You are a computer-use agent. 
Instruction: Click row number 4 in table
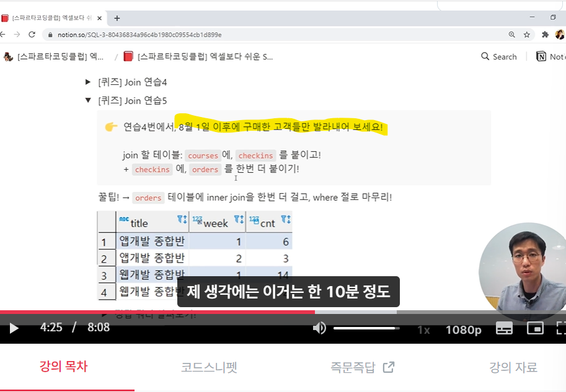point(104,292)
